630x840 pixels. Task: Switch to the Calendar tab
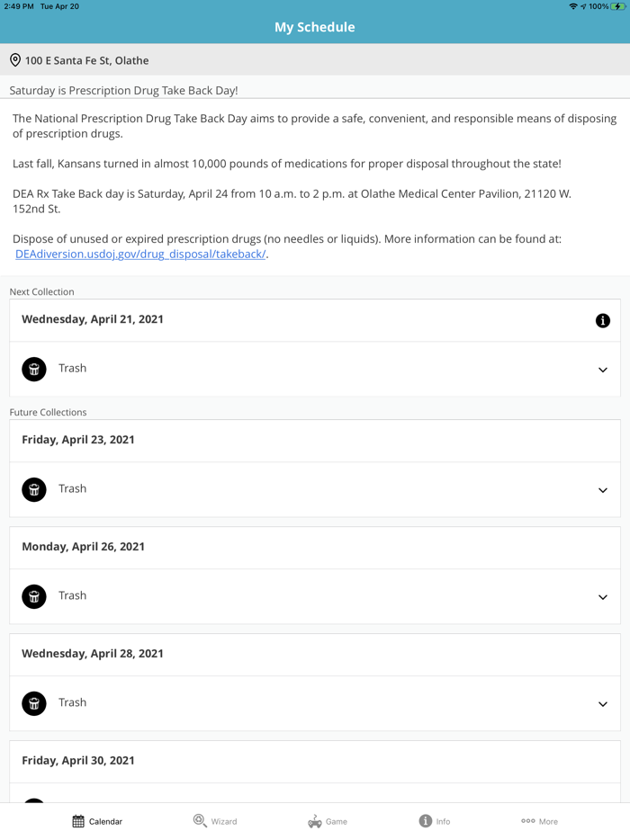tap(97, 821)
